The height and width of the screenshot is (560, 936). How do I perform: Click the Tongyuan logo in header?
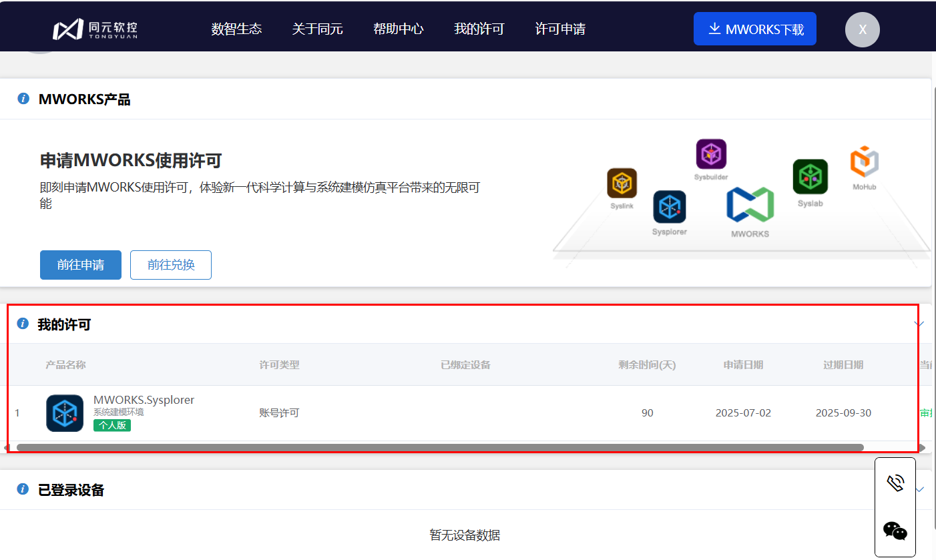tap(95, 29)
